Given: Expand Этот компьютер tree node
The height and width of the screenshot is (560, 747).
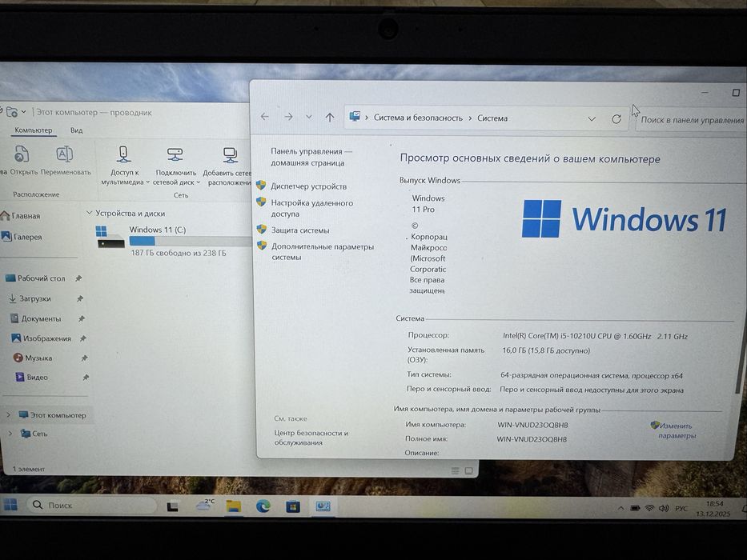Looking at the screenshot, I should coord(8,414).
